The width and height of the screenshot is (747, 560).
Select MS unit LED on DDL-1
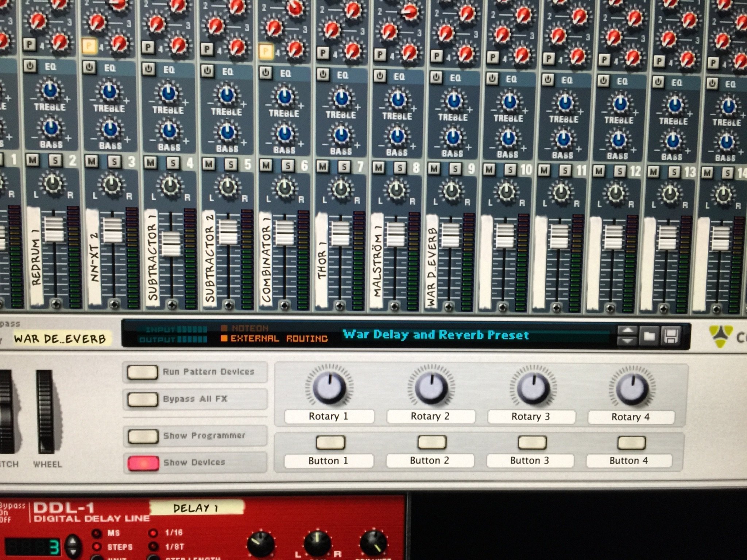point(96,534)
